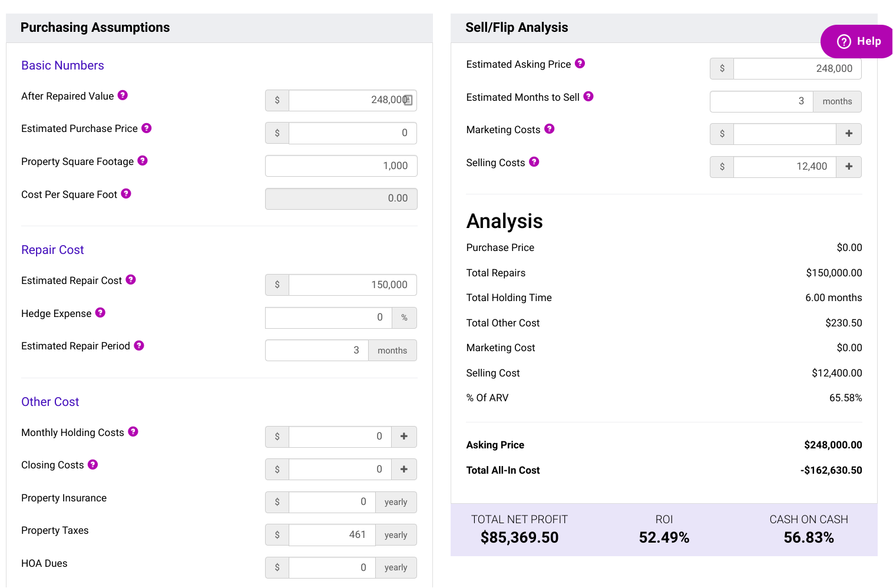Viewport: 893px width, 588px height.
Task: Click Selling Costs help icon
Action: coord(534,161)
